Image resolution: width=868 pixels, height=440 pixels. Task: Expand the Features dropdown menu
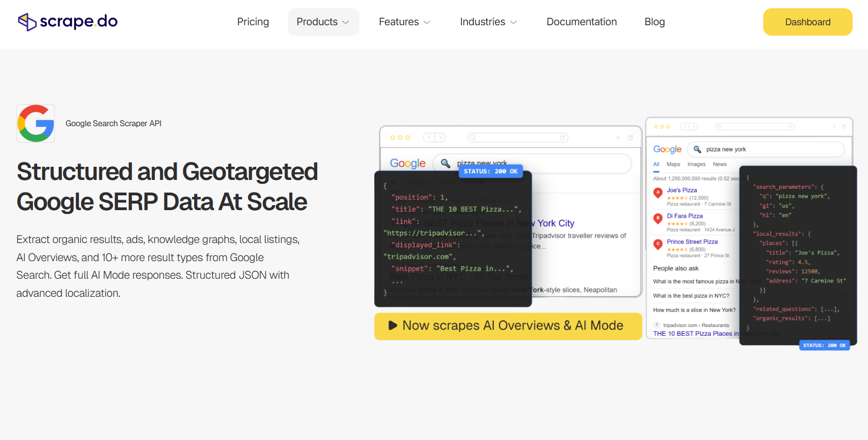tap(404, 22)
